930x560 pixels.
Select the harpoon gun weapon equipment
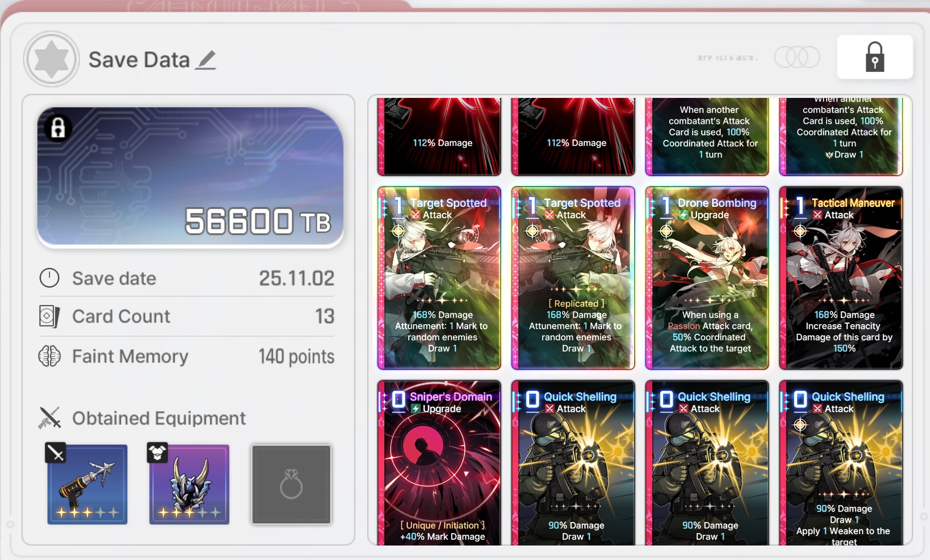87,484
